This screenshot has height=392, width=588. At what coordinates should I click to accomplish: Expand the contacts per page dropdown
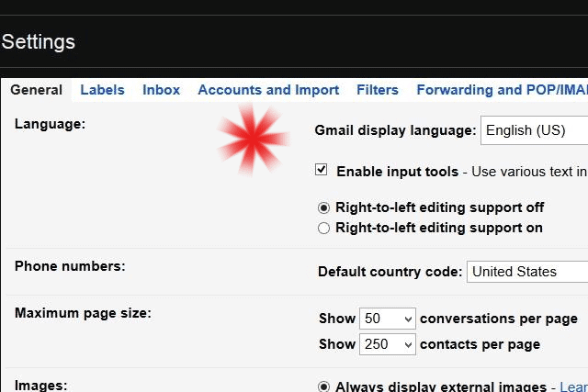[x=388, y=344]
